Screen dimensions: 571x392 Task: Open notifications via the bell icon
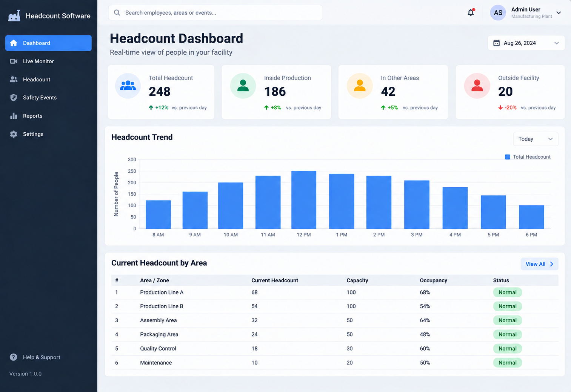[471, 12]
